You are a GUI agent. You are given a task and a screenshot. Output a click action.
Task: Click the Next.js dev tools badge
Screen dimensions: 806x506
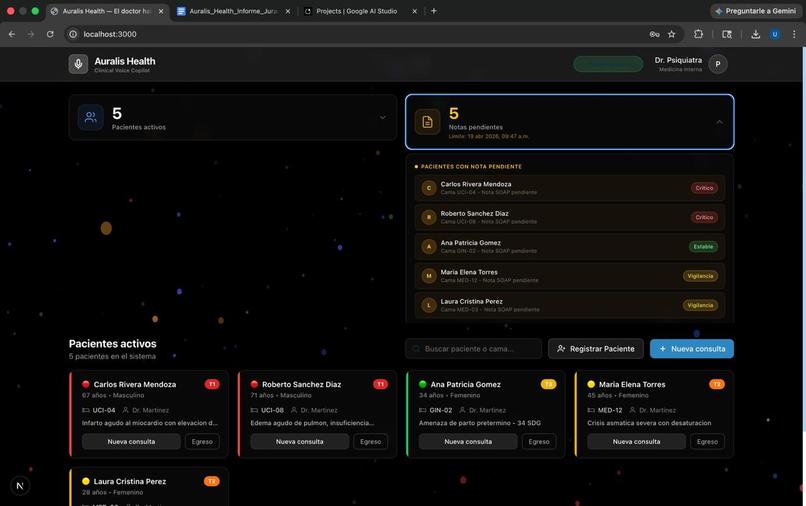point(20,485)
